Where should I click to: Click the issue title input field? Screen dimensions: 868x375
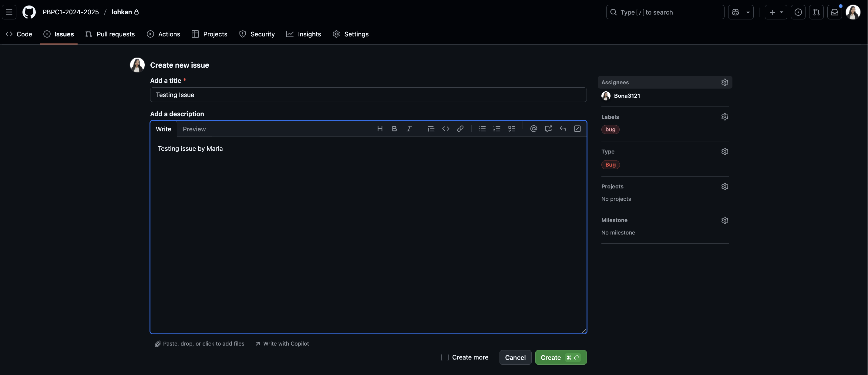point(368,95)
